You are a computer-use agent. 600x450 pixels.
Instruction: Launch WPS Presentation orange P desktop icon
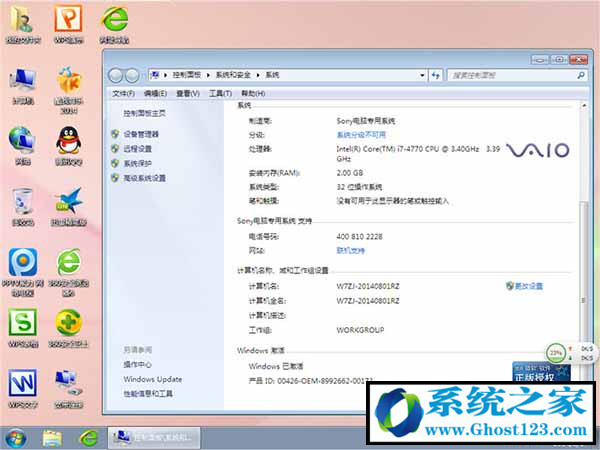[x=68, y=24]
